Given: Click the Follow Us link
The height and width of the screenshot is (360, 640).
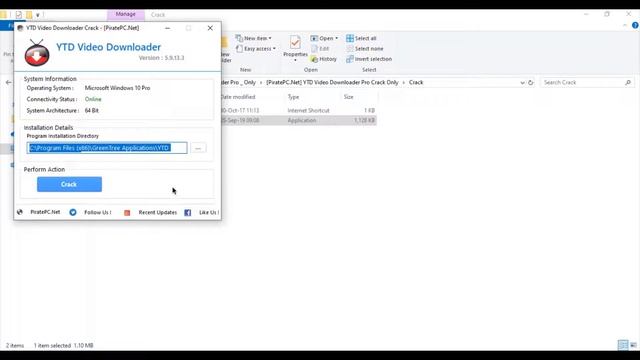Looking at the screenshot, I should (x=98, y=212).
